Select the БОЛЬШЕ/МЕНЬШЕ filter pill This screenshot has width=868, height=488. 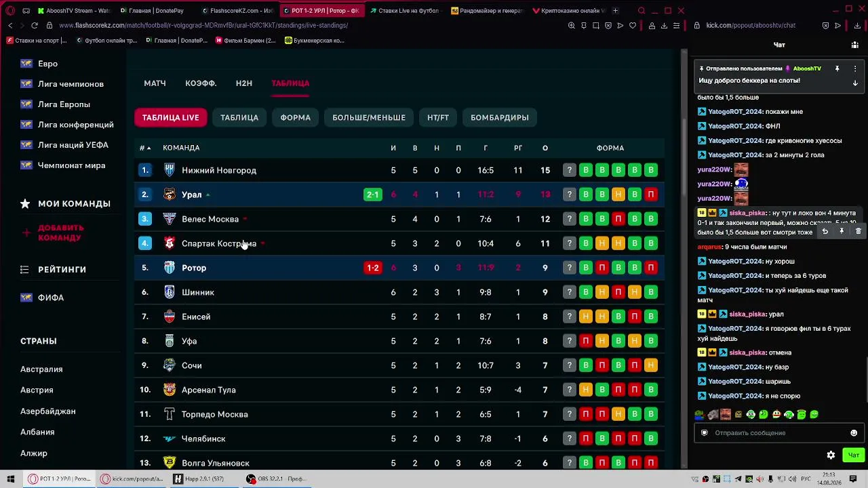(x=369, y=117)
